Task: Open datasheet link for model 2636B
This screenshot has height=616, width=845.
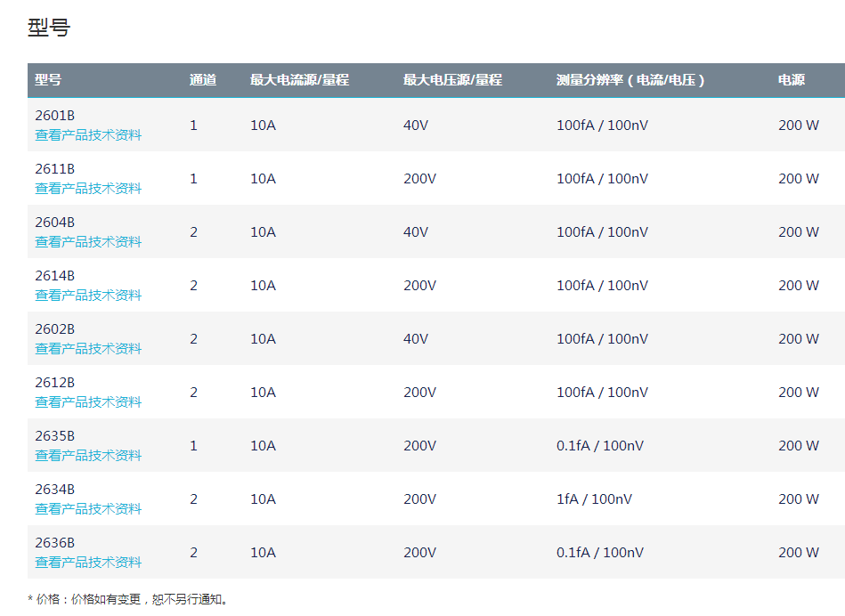Action: [88, 562]
